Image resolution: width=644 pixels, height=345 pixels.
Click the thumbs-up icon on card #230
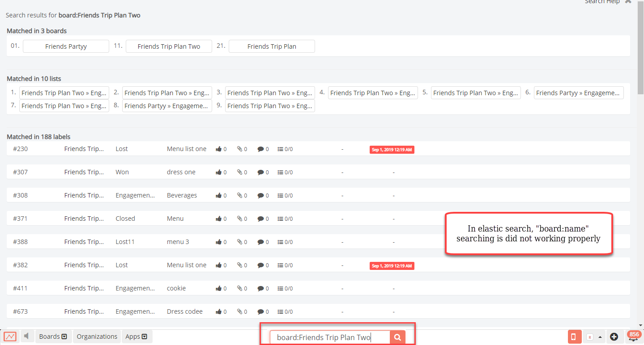[x=219, y=149]
